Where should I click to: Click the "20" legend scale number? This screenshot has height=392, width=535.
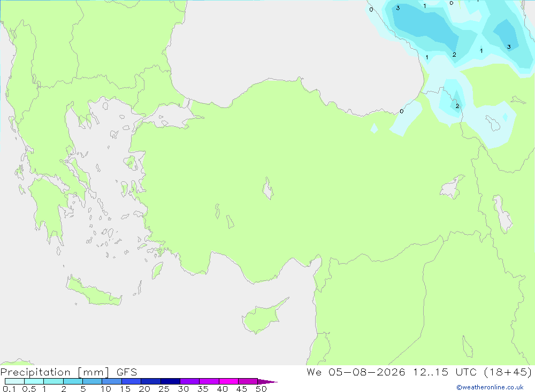click(144, 389)
